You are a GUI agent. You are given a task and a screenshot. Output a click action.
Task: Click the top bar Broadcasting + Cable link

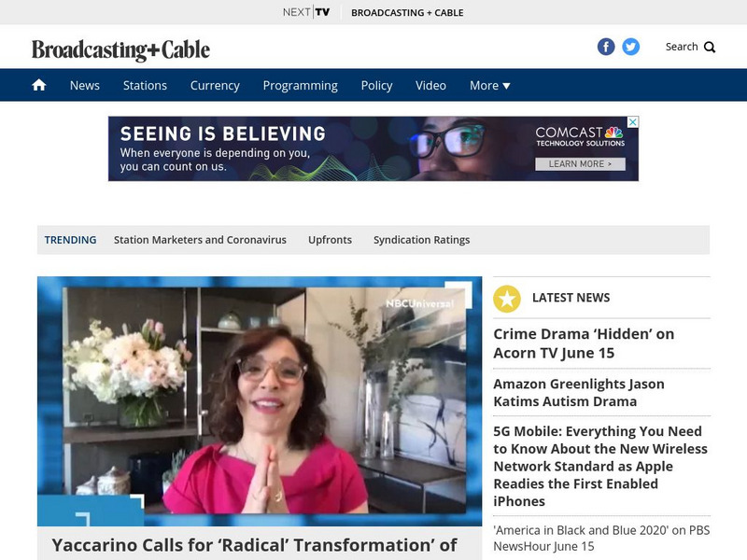[407, 13]
